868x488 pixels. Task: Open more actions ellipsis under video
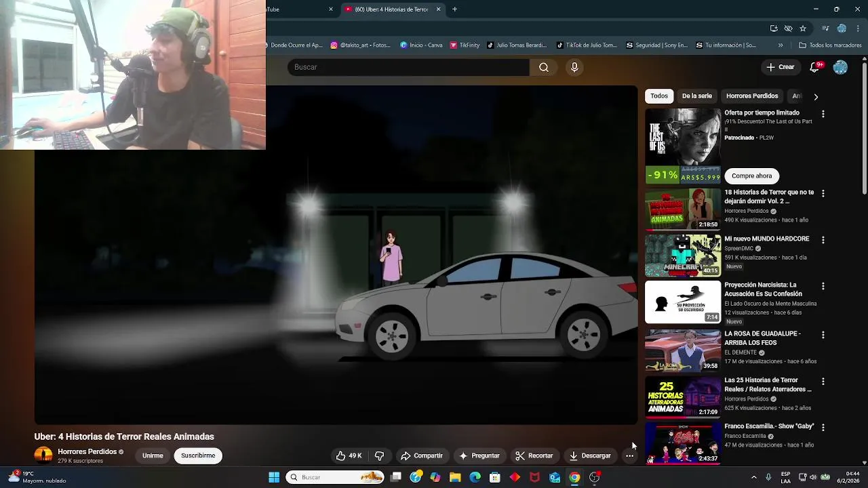(629, 455)
